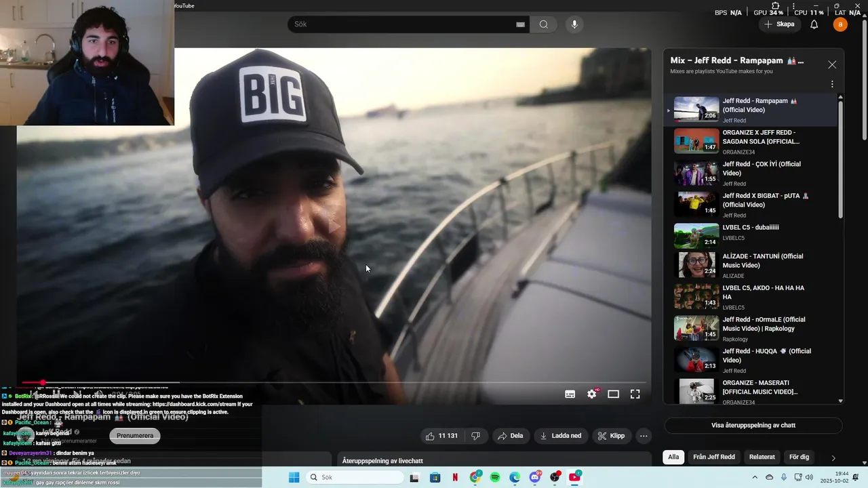Click the YouTube search magnifier button

pyautogui.click(x=544, y=24)
